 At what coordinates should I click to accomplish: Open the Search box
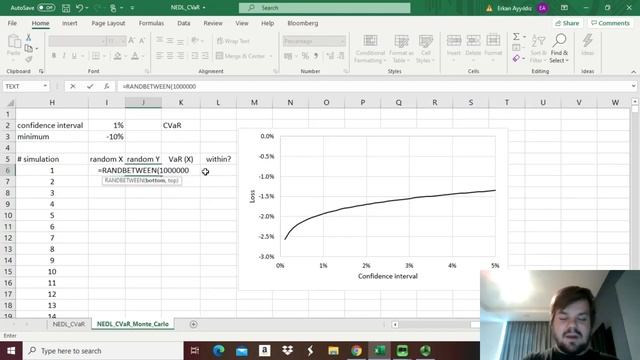click(324, 8)
